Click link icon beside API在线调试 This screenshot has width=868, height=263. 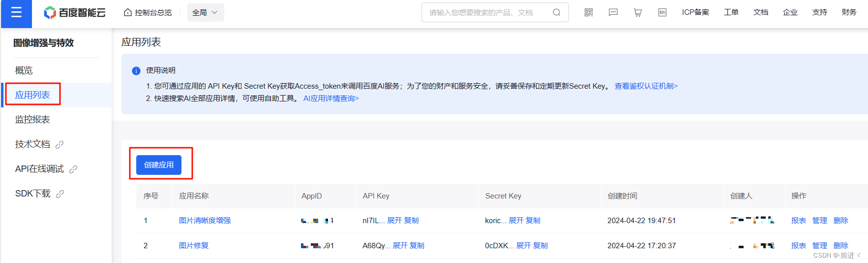73,169
